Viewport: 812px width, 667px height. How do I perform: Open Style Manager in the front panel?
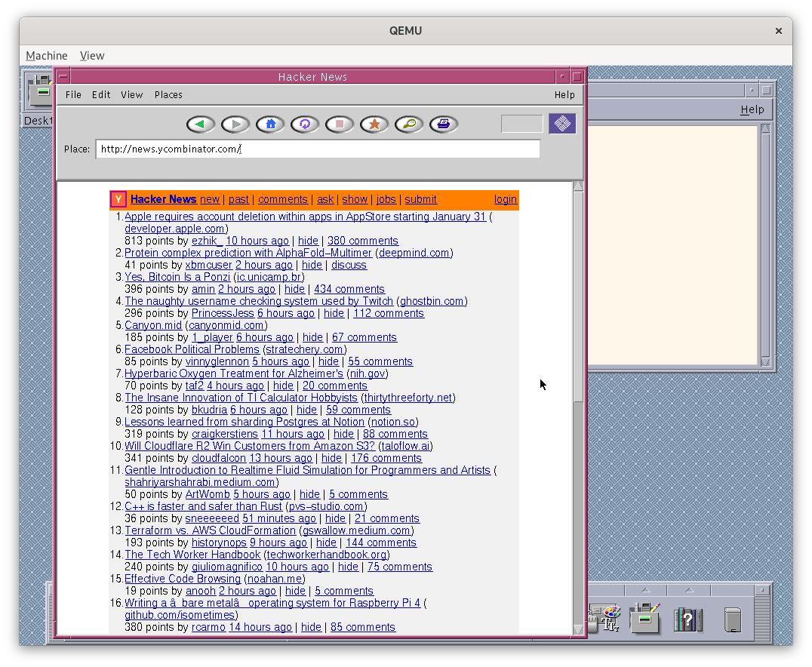click(x=604, y=618)
